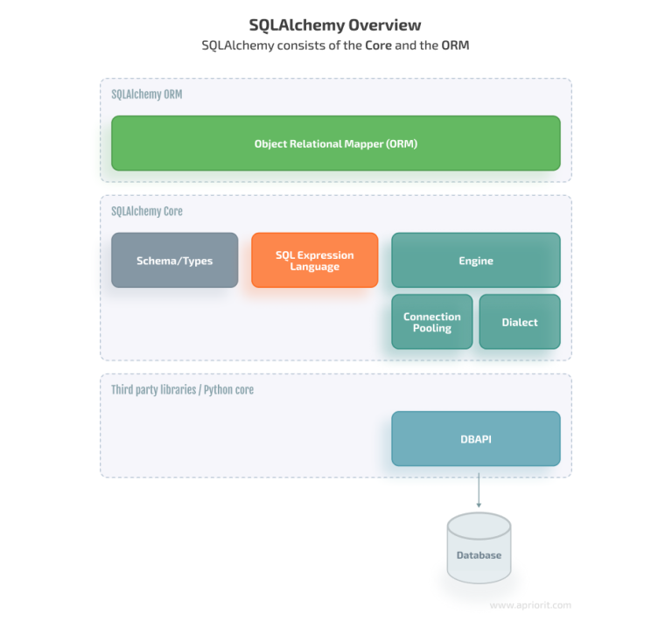Click the SQLAlchemy ORM section label
672x621 pixels.
pos(147,94)
